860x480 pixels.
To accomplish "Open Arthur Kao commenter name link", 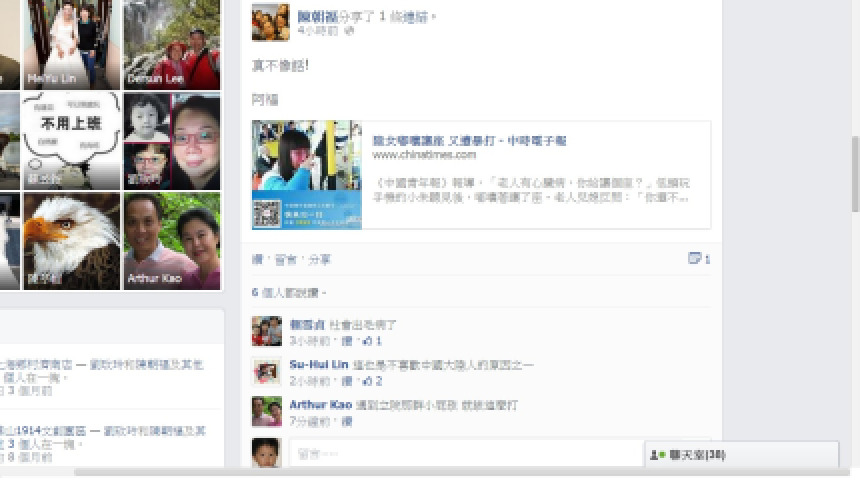I will [320, 405].
